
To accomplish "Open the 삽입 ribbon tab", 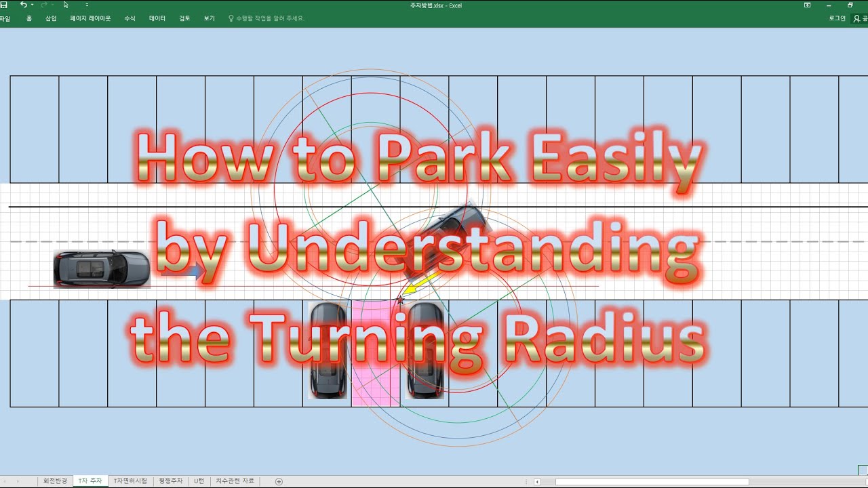I will pyautogui.click(x=51, y=18).
